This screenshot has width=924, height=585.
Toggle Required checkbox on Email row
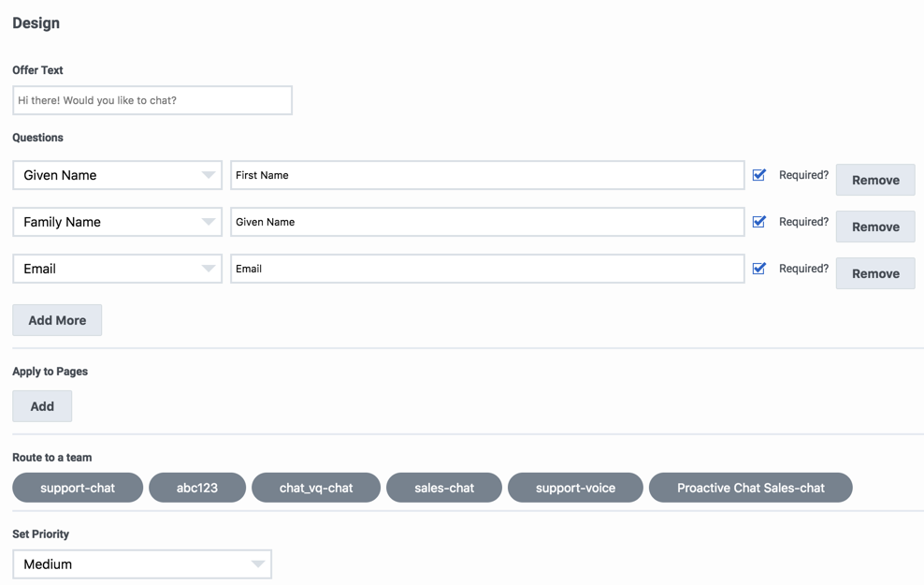(759, 269)
